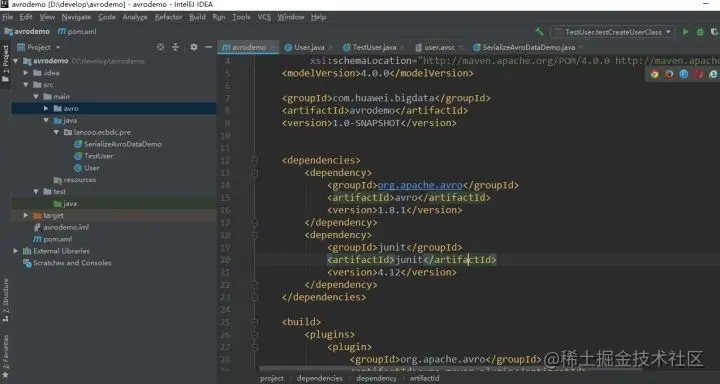The width and height of the screenshot is (720, 384).
Task: Run TestUser.testCreateUserClass with green play icon
Action: pos(686,32)
